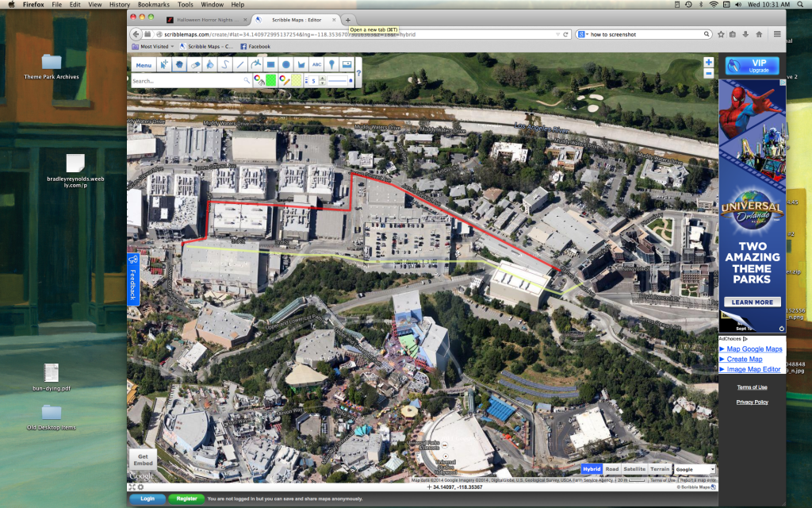Switch to Terrain map view
Image resolution: width=812 pixels, height=508 pixels.
[660, 469]
